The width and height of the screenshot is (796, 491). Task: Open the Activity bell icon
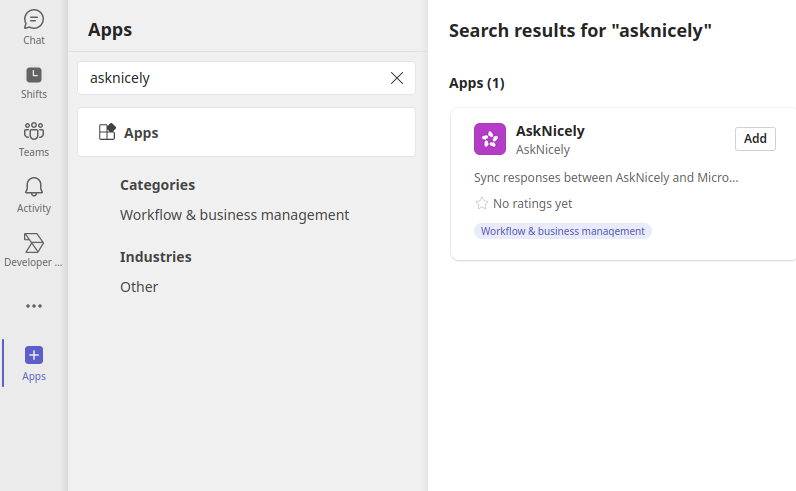34,187
